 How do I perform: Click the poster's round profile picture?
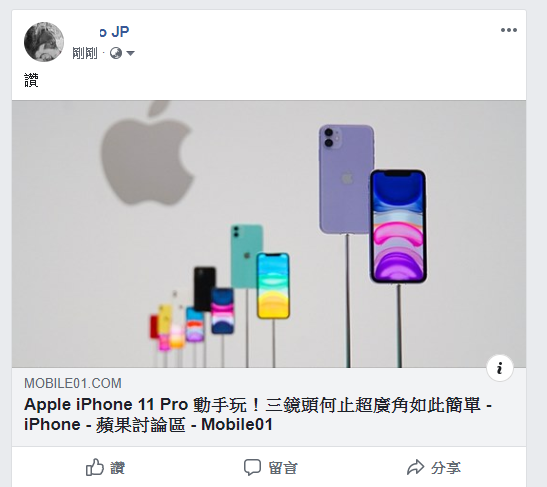(44, 42)
